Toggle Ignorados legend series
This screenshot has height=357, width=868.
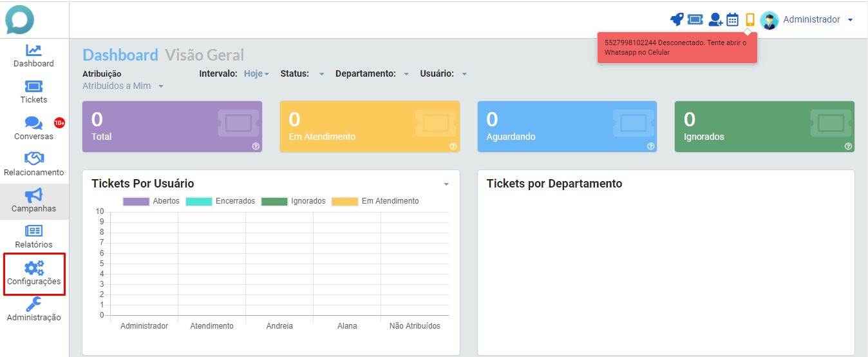(x=293, y=201)
